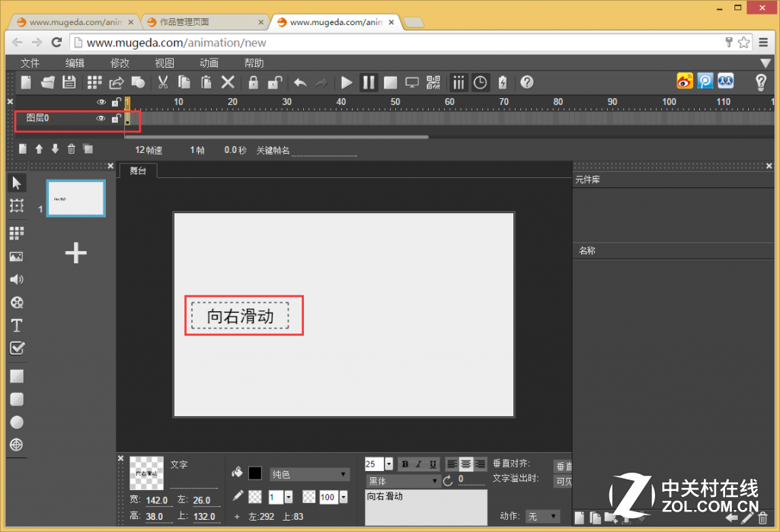Open the 动作 action dropdown
This screenshot has width=780, height=532.
click(x=542, y=515)
